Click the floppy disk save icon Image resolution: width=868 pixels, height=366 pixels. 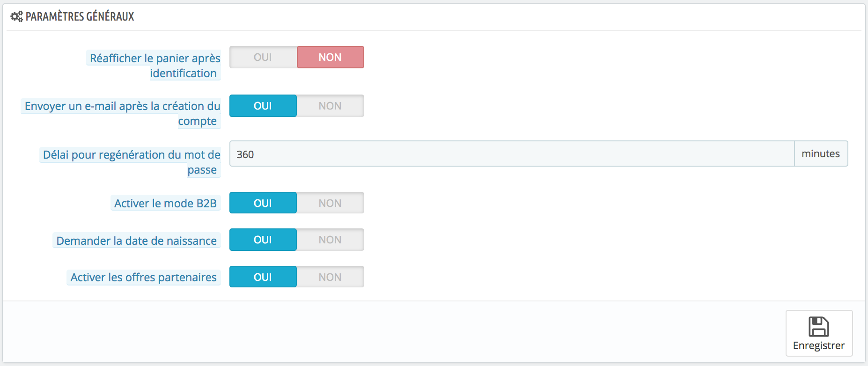[x=819, y=327]
